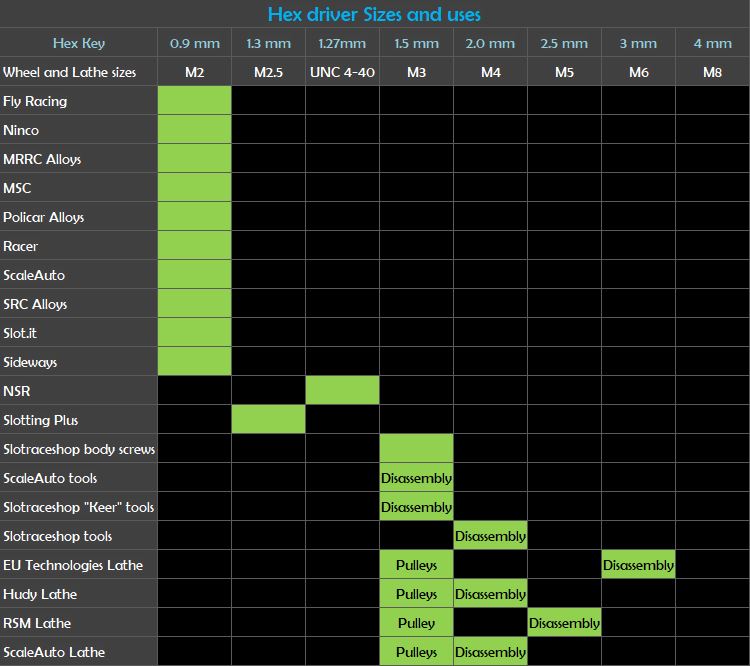Click the '2.5 mm' column header

(564, 44)
